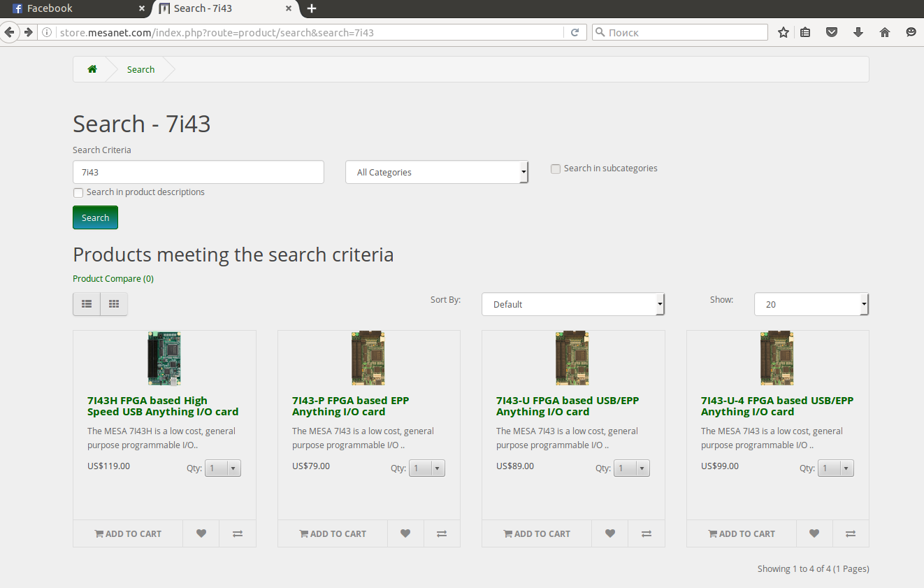Open quantity dropdown for 7I43-P
This screenshot has width=924, height=588.
coord(427,468)
